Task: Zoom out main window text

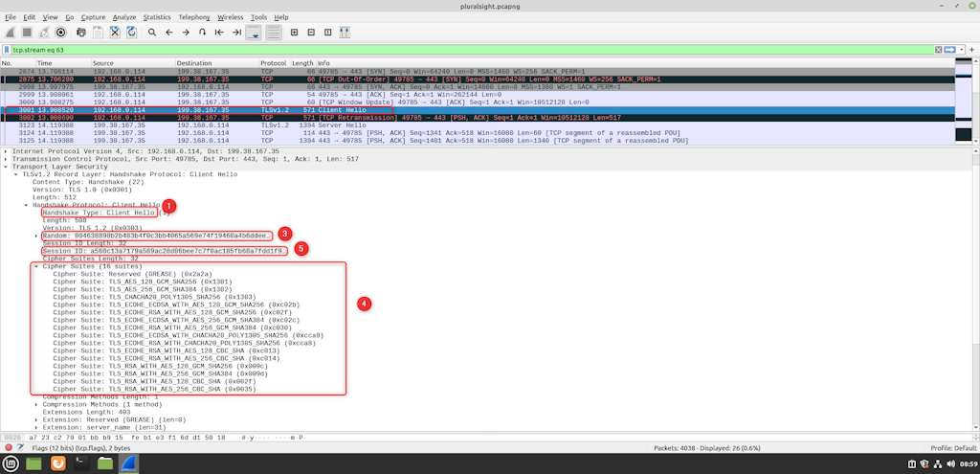Action: click(311, 33)
